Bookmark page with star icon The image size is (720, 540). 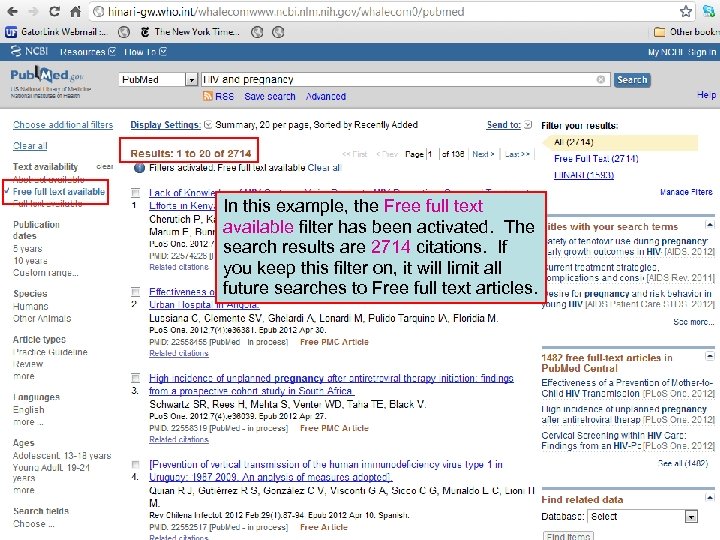[686, 11]
